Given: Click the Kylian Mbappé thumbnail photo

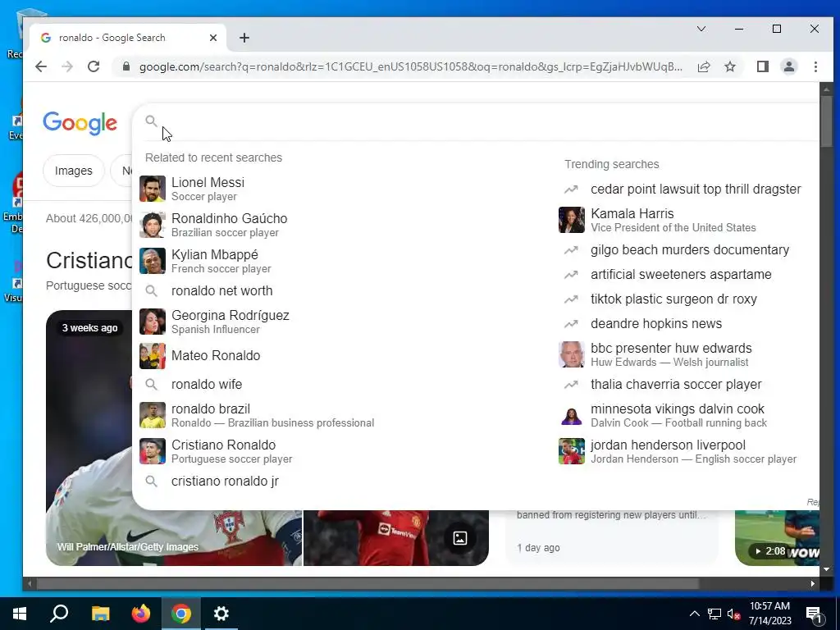Looking at the screenshot, I should click(152, 261).
